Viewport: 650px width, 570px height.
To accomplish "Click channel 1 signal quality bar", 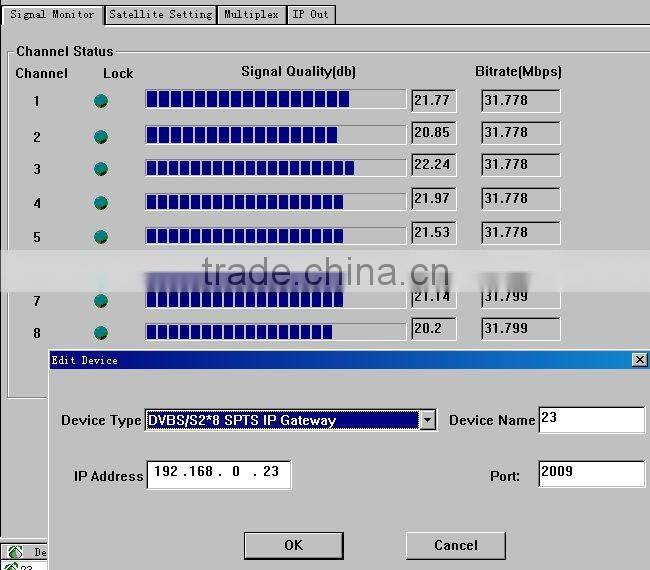I will (x=276, y=99).
